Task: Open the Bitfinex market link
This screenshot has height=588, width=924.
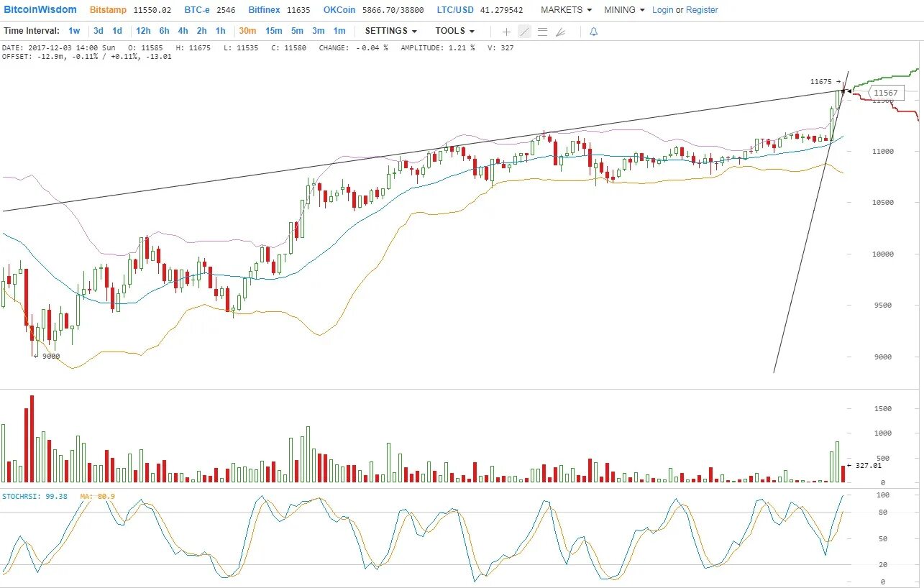Action: (x=265, y=10)
